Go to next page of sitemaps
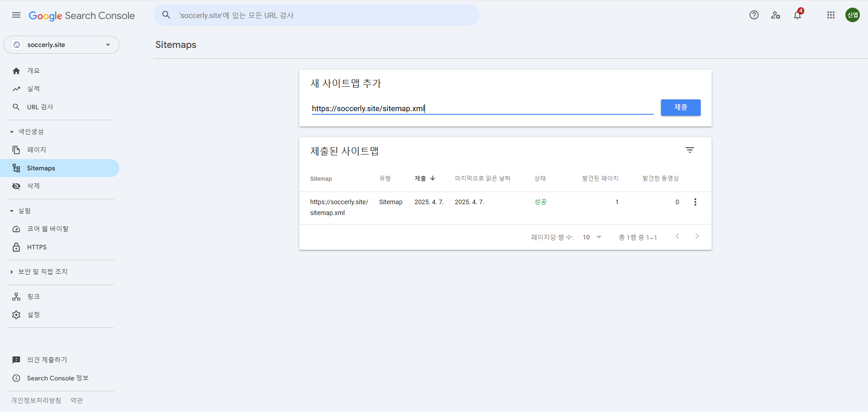This screenshot has width=868, height=412. 697,236
